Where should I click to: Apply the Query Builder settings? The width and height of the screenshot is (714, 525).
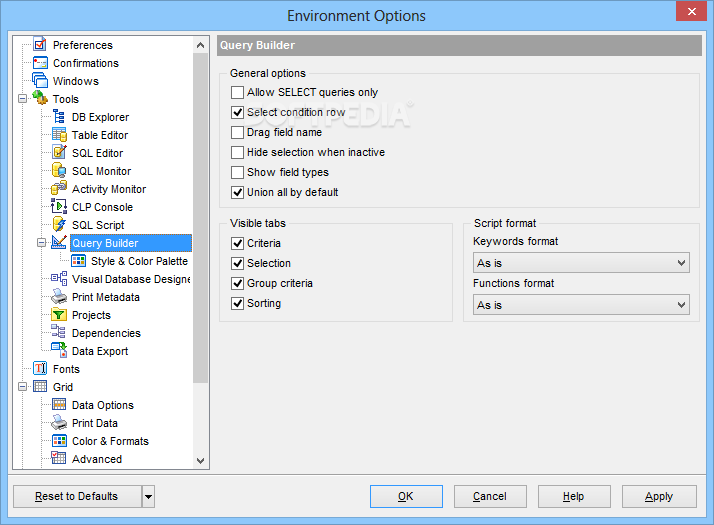(659, 496)
